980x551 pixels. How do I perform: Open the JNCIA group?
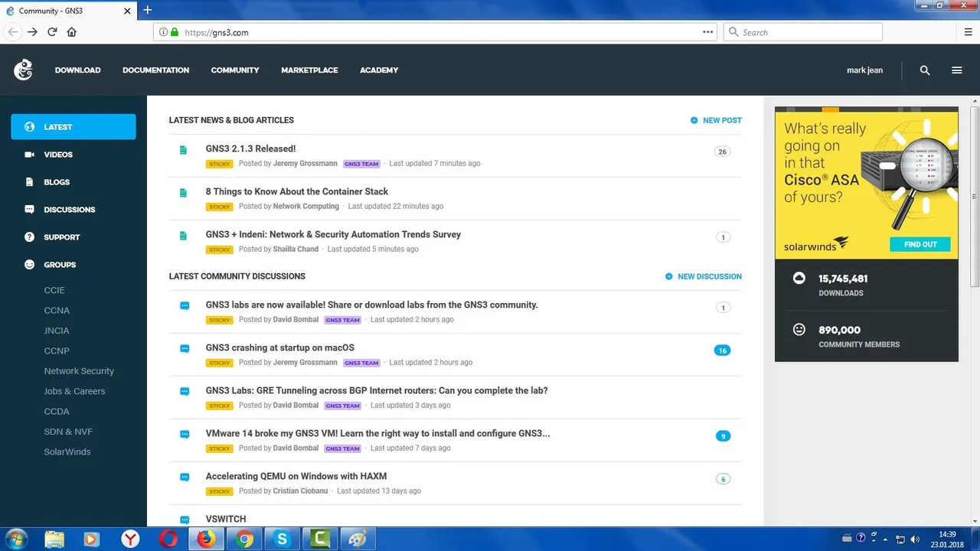click(x=57, y=331)
